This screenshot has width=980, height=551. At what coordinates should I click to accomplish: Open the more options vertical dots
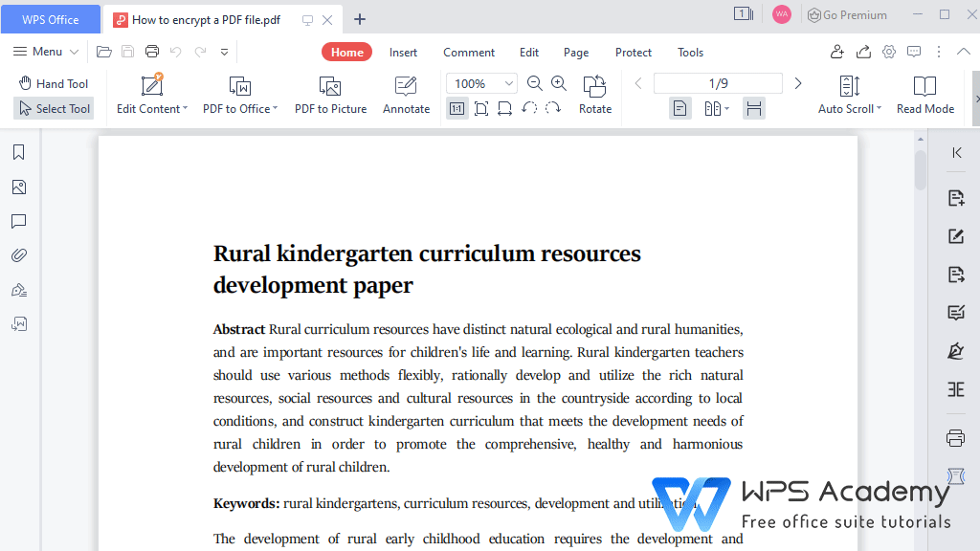[939, 52]
